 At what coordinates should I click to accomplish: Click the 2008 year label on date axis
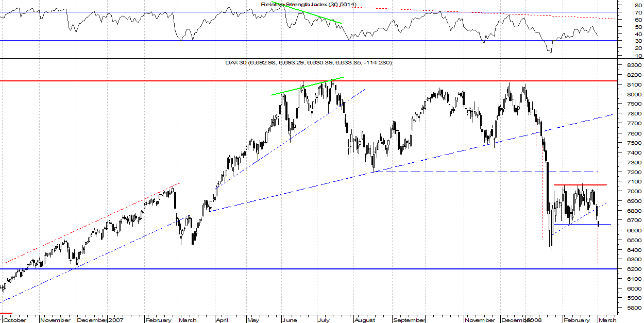tap(535, 320)
